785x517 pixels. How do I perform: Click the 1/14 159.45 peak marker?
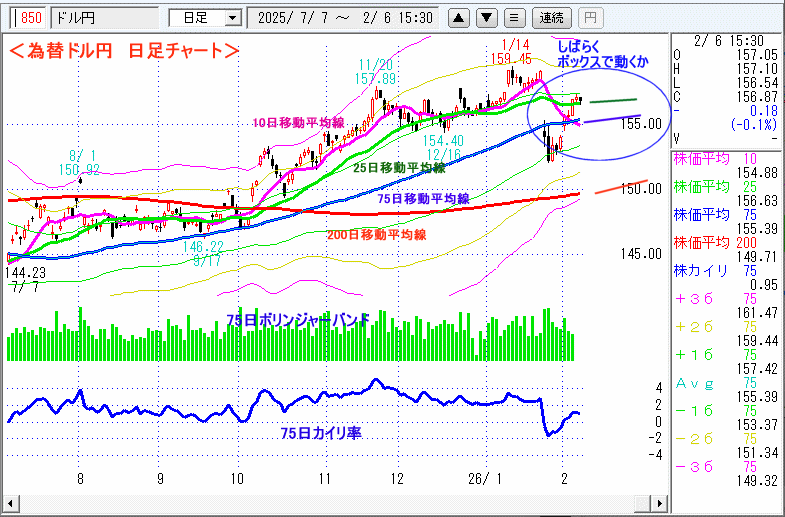click(x=515, y=51)
